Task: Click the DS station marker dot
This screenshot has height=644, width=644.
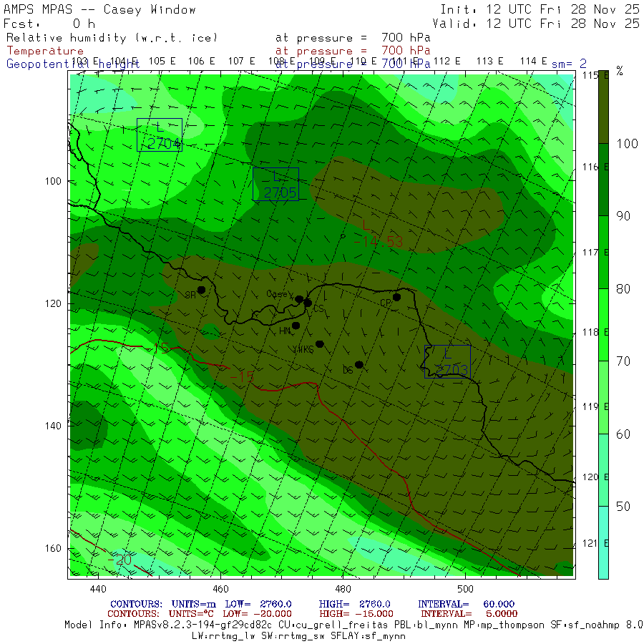Action: click(359, 364)
